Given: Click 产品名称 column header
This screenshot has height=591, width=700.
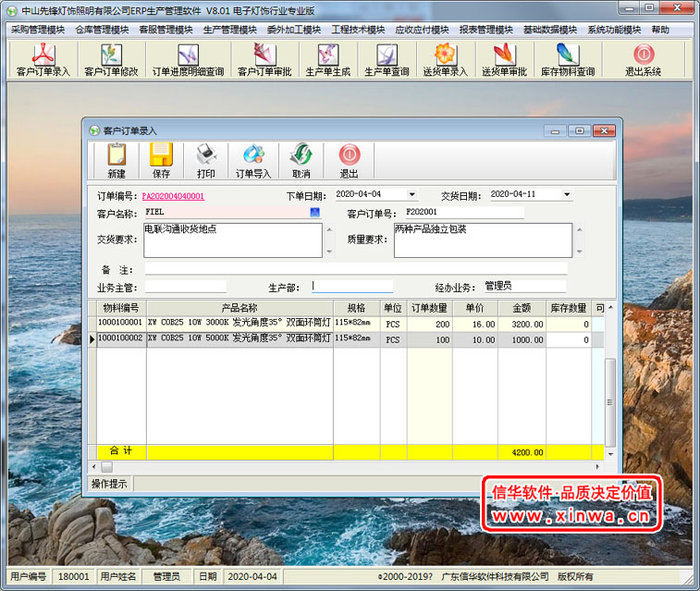Looking at the screenshot, I should 239,308.
